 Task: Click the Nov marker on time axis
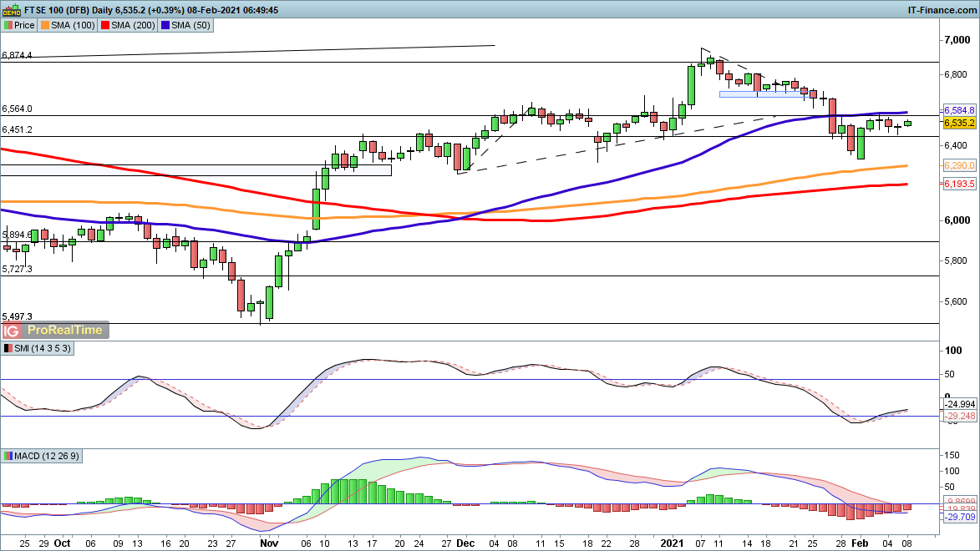pos(269,541)
